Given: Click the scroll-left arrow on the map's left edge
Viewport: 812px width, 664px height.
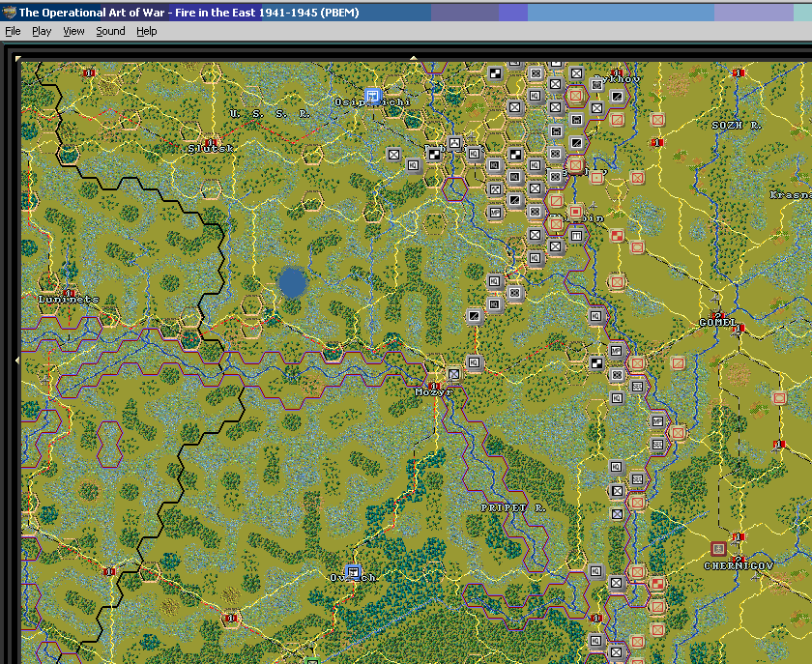Looking at the screenshot, I should (17, 360).
